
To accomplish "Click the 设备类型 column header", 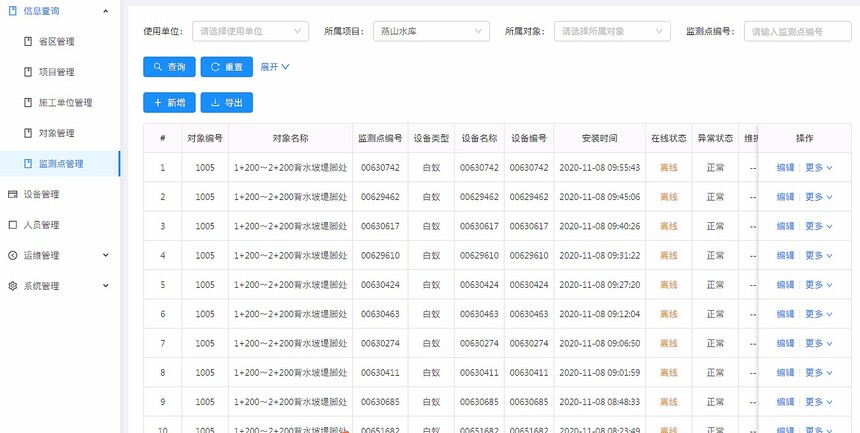I will coord(431,138).
